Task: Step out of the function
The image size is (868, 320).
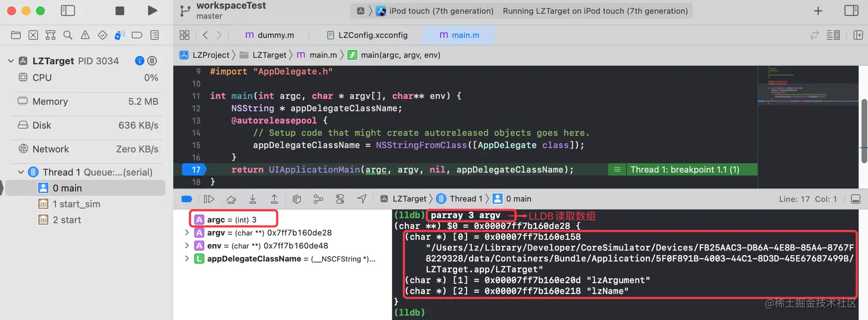Action: pyautogui.click(x=274, y=199)
